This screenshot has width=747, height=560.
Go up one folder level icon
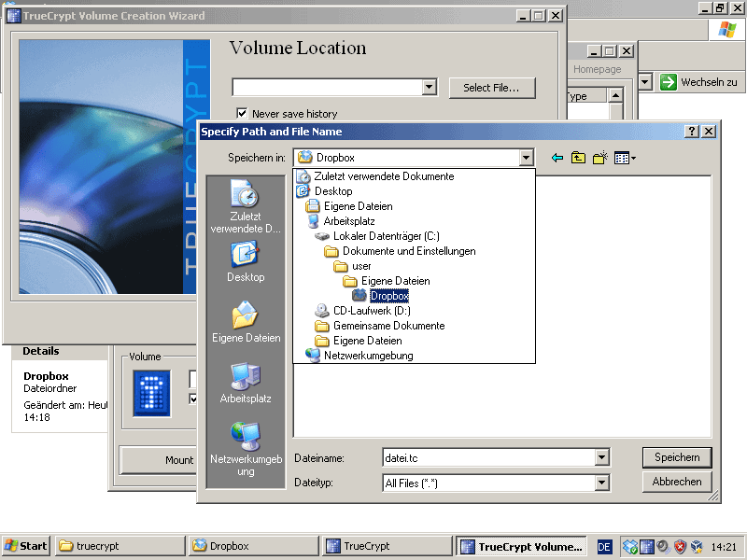tap(578, 158)
